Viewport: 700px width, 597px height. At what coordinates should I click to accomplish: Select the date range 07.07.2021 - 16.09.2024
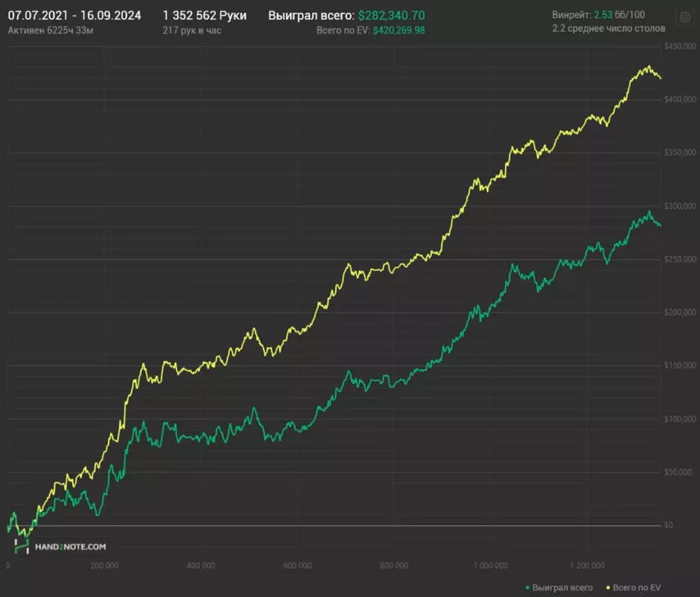coord(74,16)
